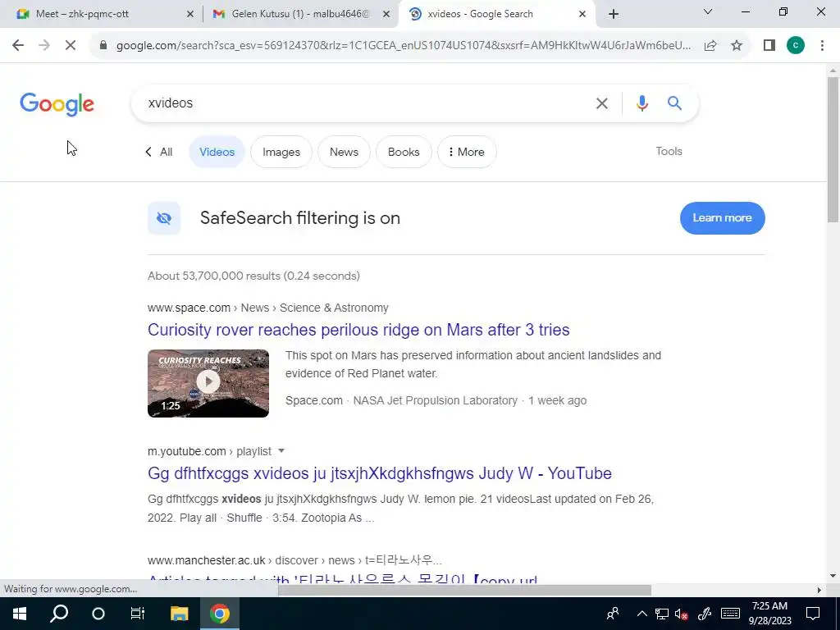
Task: Start voice search with microphone icon
Action: (641, 103)
